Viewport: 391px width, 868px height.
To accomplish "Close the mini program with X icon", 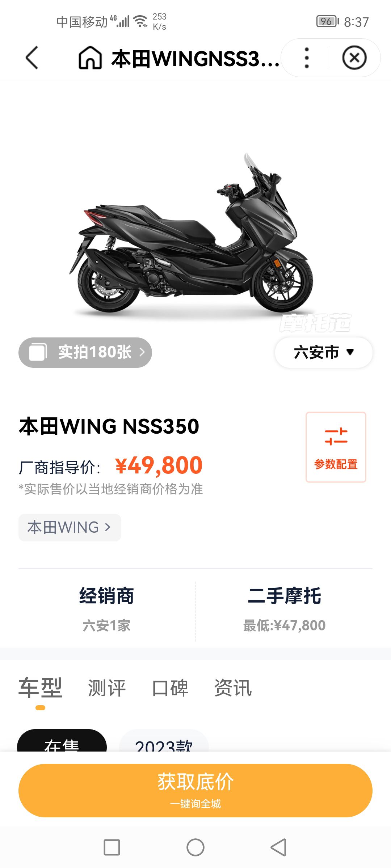I will (x=354, y=58).
